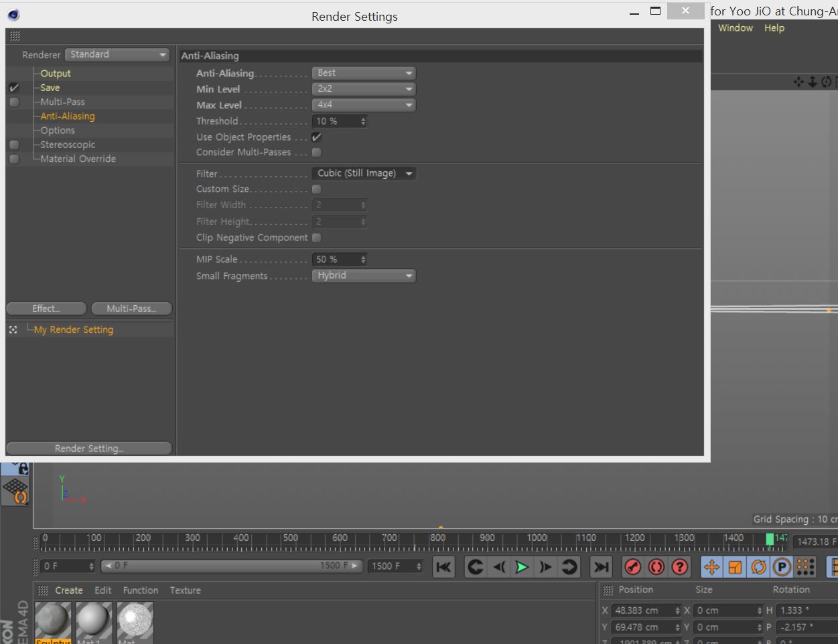Image resolution: width=838 pixels, height=644 pixels.
Task: Uncheck Use Object Properties
Action: click(x=317, y=137)
